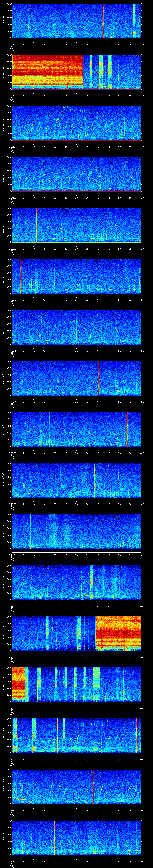Viewport: 153px width, 868px height.
Task: Click the '6:00' end-of-axis time label
Action: coord(141,249)
